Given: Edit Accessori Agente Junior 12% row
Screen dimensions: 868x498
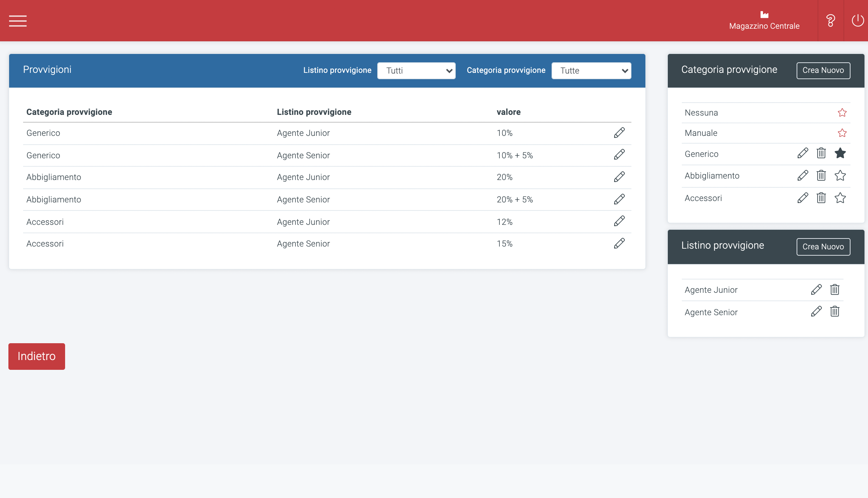Looking at the screenshot, I should 619,221.
